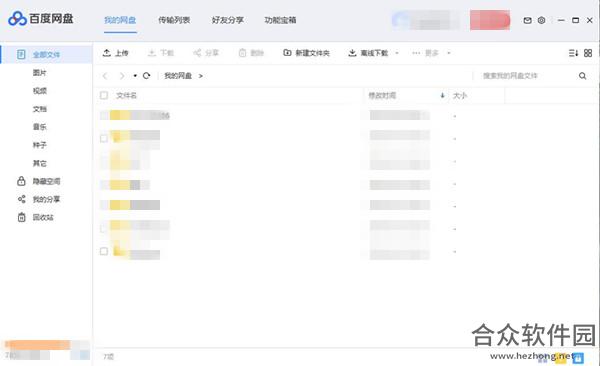Image resolution: width=600 pixels, height=366 pixels.
Task: Filter by 文档 in sidebar
Action: [x=39, y=109]
